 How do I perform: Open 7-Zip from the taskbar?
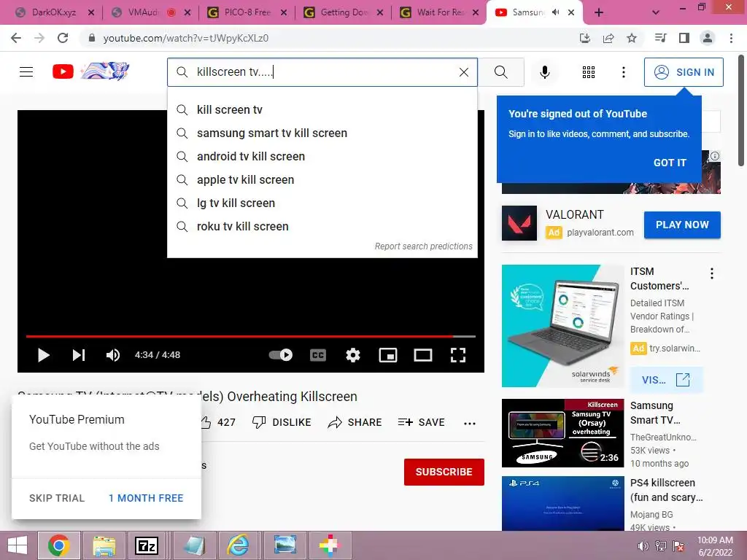click(146, 545)
